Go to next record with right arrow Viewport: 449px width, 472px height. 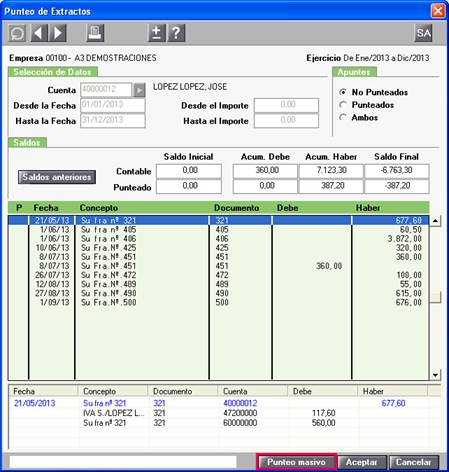pyautogui.click(x=58, y=33)
